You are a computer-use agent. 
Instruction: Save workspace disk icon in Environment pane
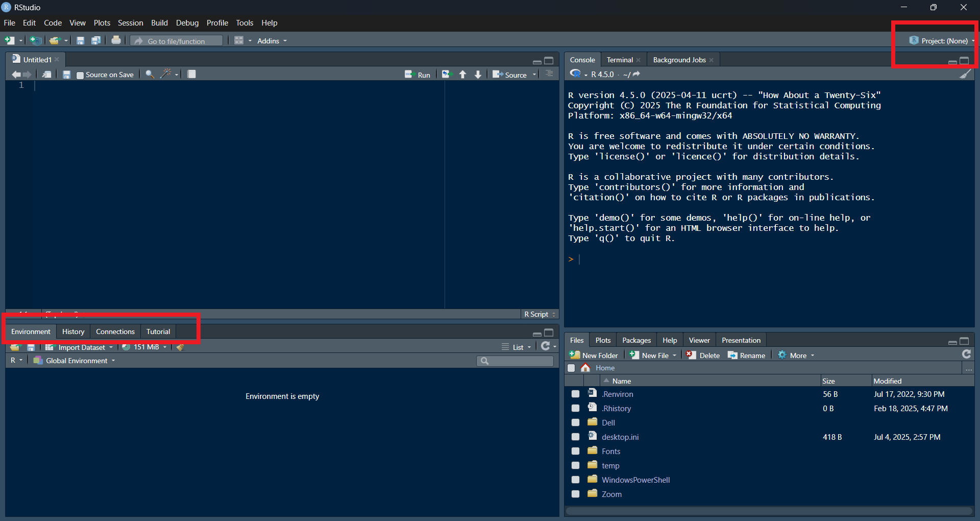31,347
